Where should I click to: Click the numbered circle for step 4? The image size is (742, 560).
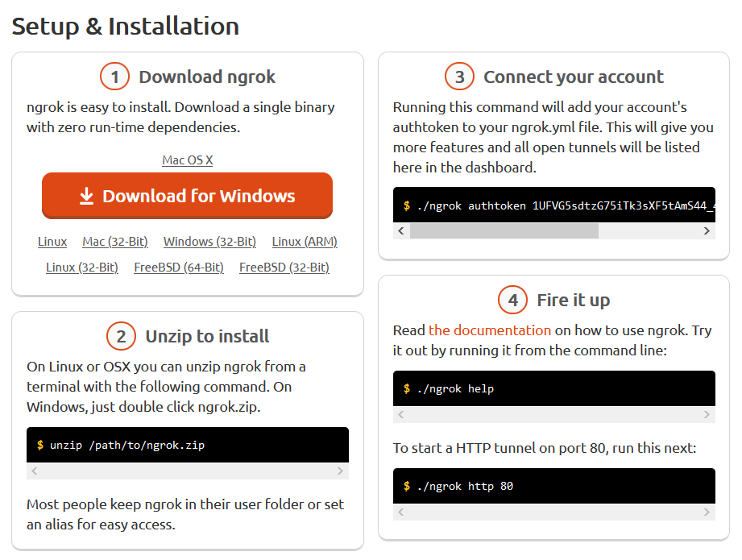(512, 300)
